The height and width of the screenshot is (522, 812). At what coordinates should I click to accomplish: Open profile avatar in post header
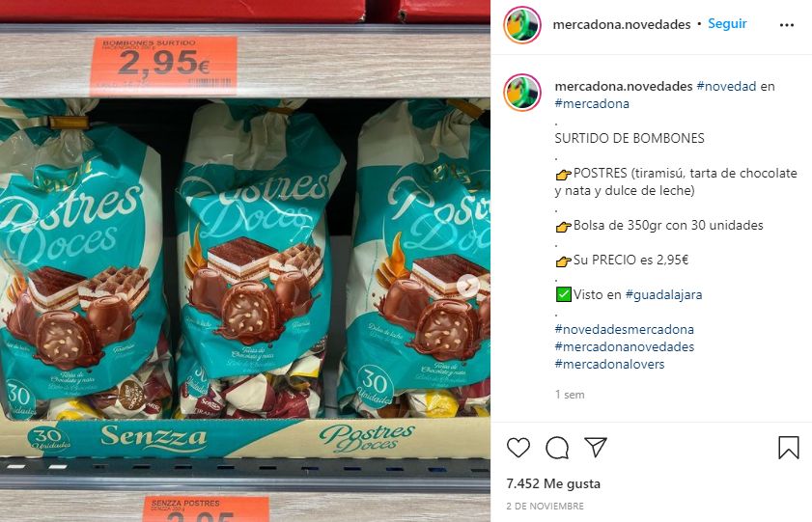[522, 25]
